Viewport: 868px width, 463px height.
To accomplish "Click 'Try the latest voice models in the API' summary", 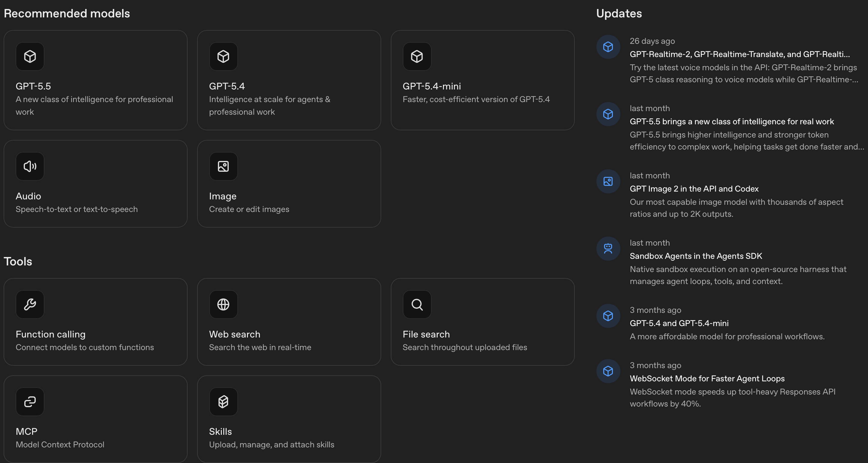I will [x=744, y=74].
